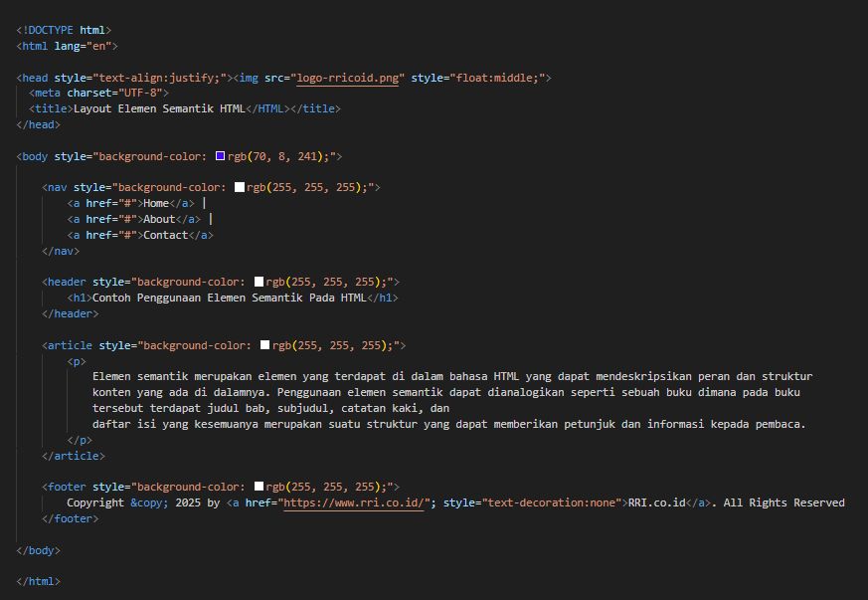Open the white color swatch in the nav tag
Image resolution: width=868 pixels, height=600 pixels.
[240, 187]
